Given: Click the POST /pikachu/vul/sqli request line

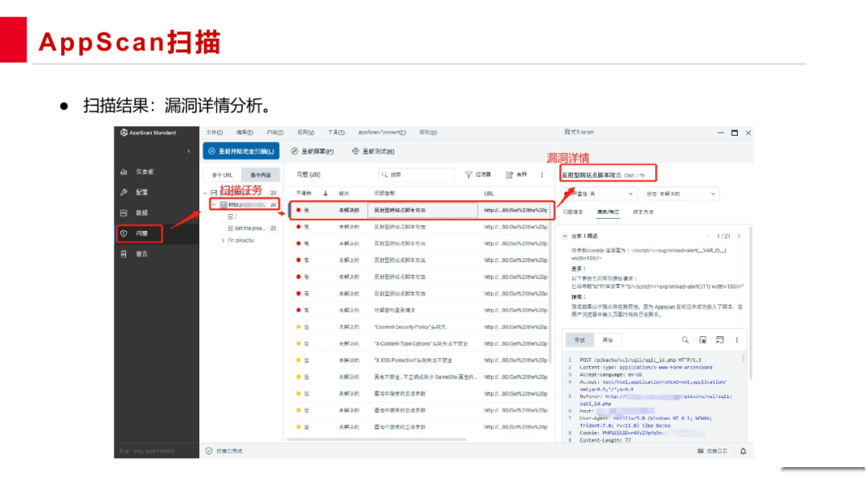Looking at the screenshot, I should pyautogui.click(x=640, y=360).
